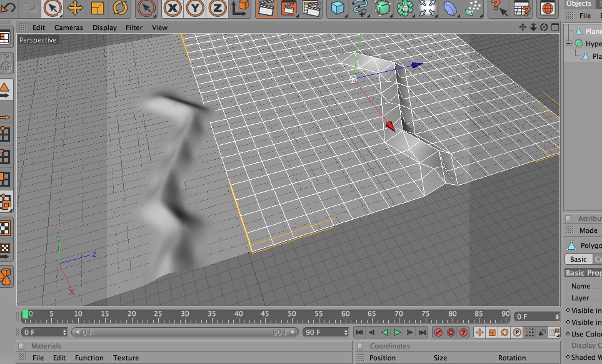Play the animation forwards
This screenshot has height=364, width=602.
[397, 333]
